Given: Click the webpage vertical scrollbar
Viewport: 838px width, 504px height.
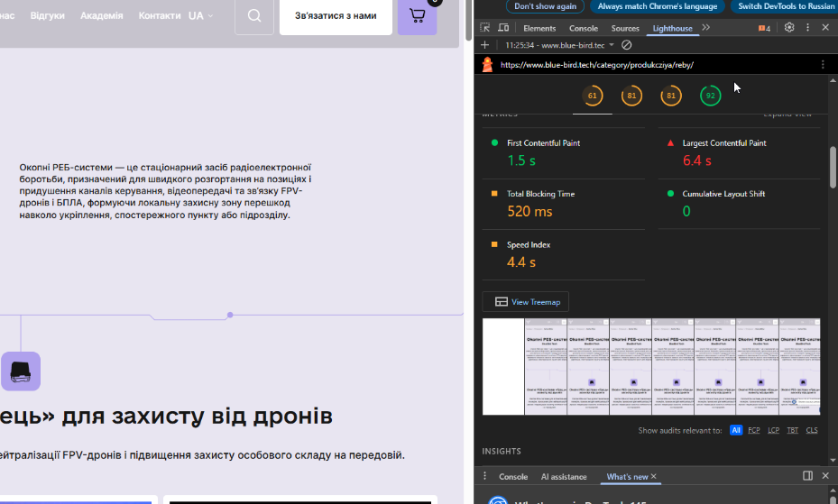Looking at the screenshot, I should click(468, 21).
